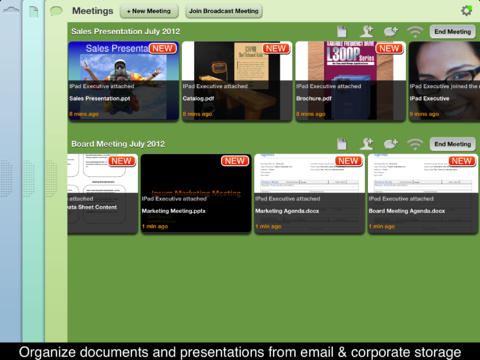Click the dotted grip on blue panel
This screenshot has width=480, height=360.
(6, 178)
